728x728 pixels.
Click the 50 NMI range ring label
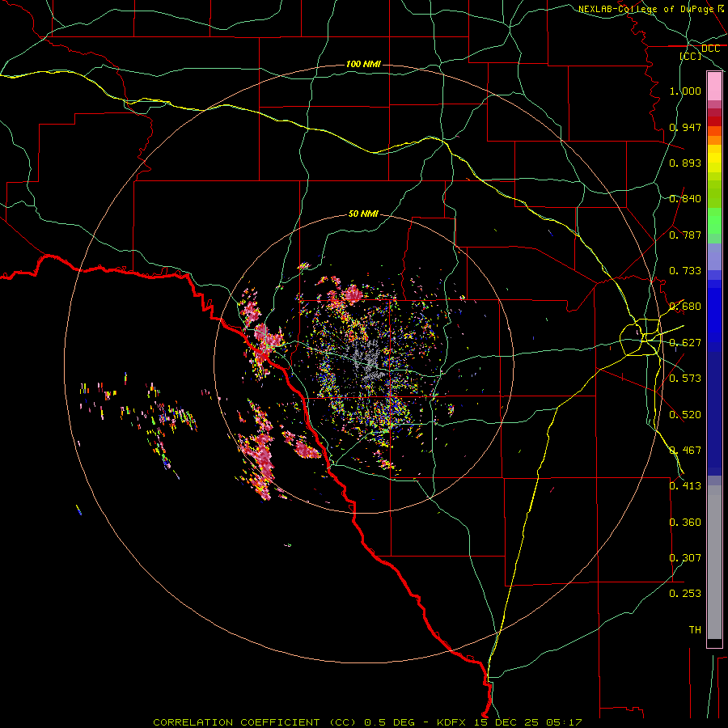tap(363, 214)
